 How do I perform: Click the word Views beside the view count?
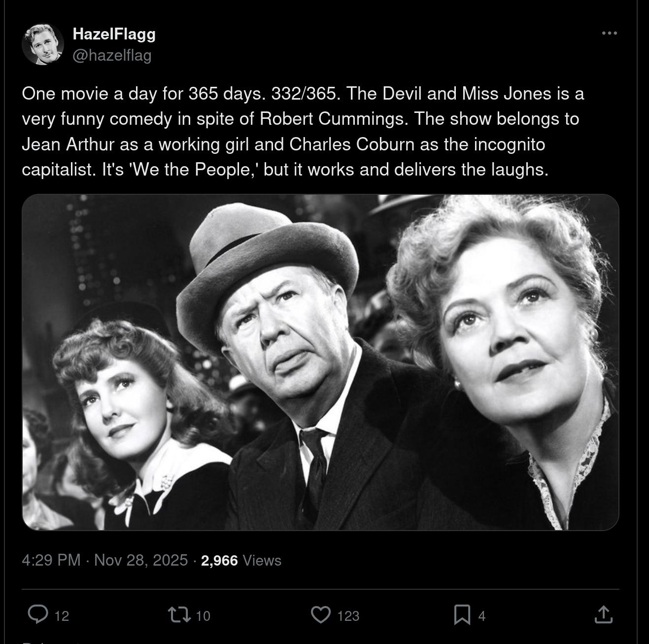pos(262,560)
